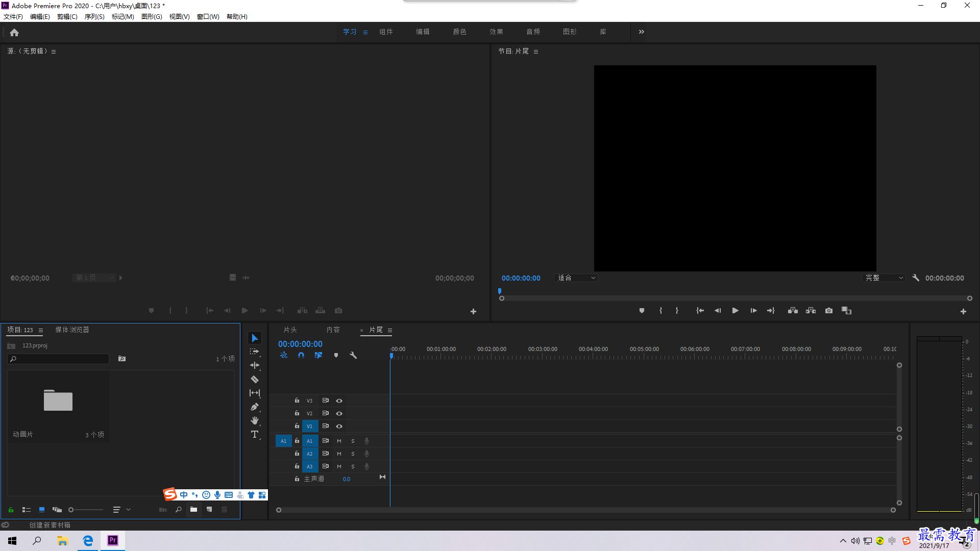The height and width of the screenshot is (551, 980).
Task: Select the Track Select Forward tool
Action: click(x=255, y=352)
